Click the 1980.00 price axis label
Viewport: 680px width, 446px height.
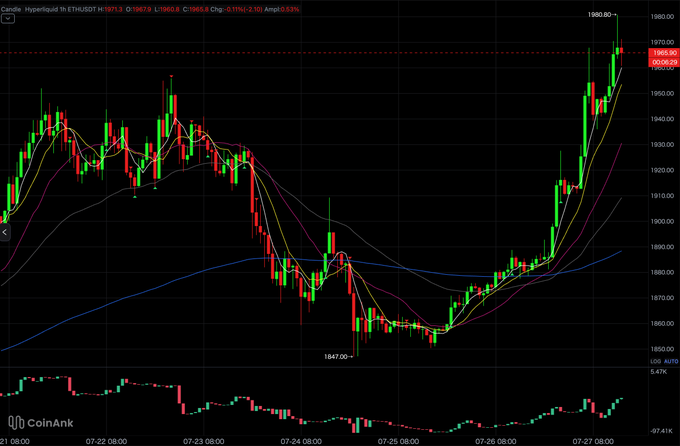click(662, 16)
